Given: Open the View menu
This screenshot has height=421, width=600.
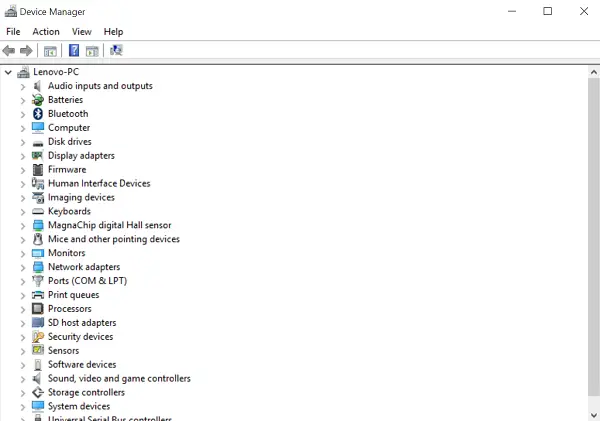Looking at the screenshot, I should (x=82, y=32).
